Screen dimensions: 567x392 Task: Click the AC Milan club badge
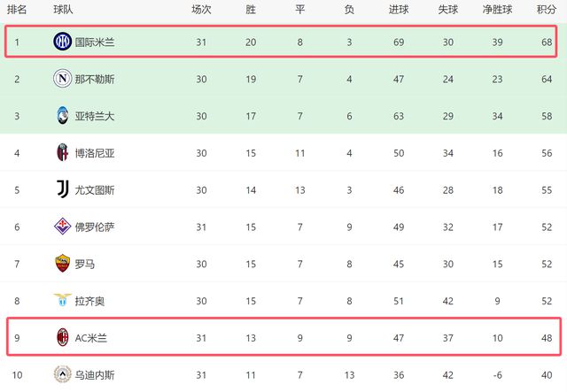(63, 337)
